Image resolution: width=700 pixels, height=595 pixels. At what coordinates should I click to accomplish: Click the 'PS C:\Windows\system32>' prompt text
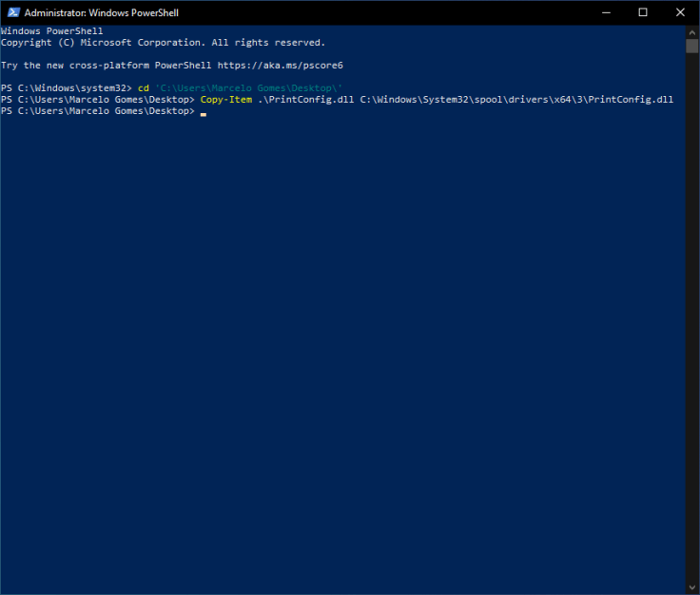point(67,88)
